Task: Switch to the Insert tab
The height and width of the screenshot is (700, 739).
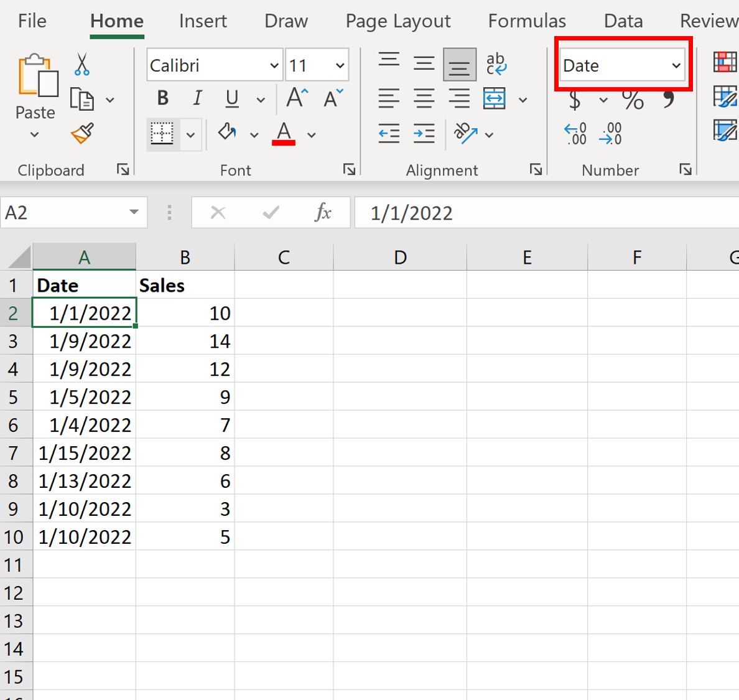Action: coord(203,21)
